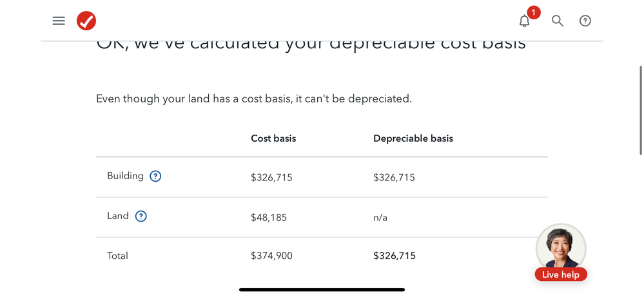This screenshot has width=644, height=297.
Task: Select the Total cost basis $374,900
Action: pyautogui.click(x=271, y=256)
